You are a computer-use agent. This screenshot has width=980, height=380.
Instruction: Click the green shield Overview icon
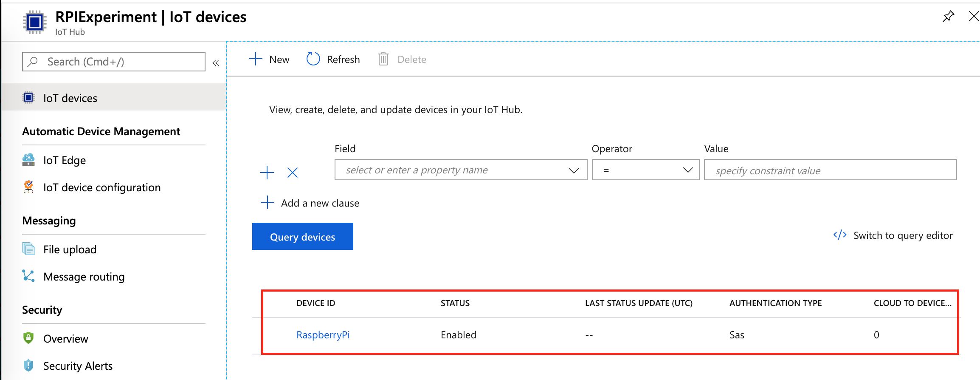28,338
